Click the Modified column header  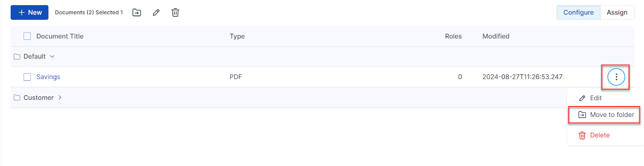pos(496,36)
